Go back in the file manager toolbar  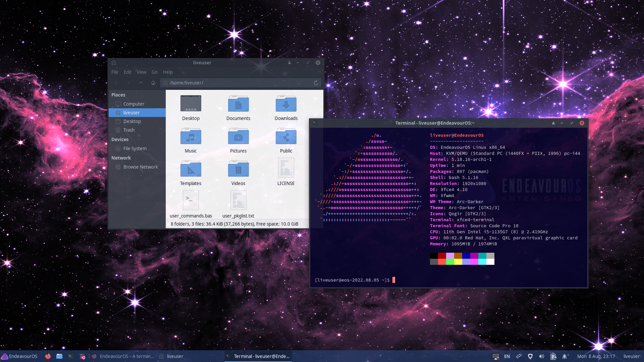pyautogui.click(x=116, y=83)
